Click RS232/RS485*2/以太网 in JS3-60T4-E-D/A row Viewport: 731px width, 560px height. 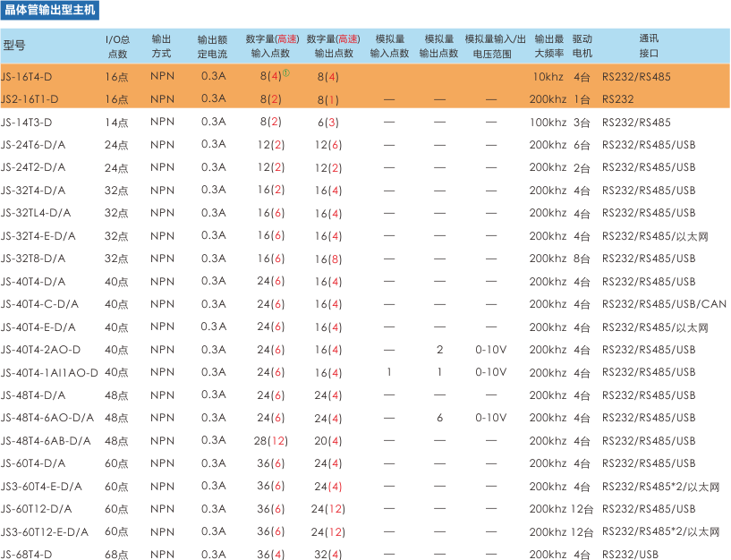tap(660, 487)
